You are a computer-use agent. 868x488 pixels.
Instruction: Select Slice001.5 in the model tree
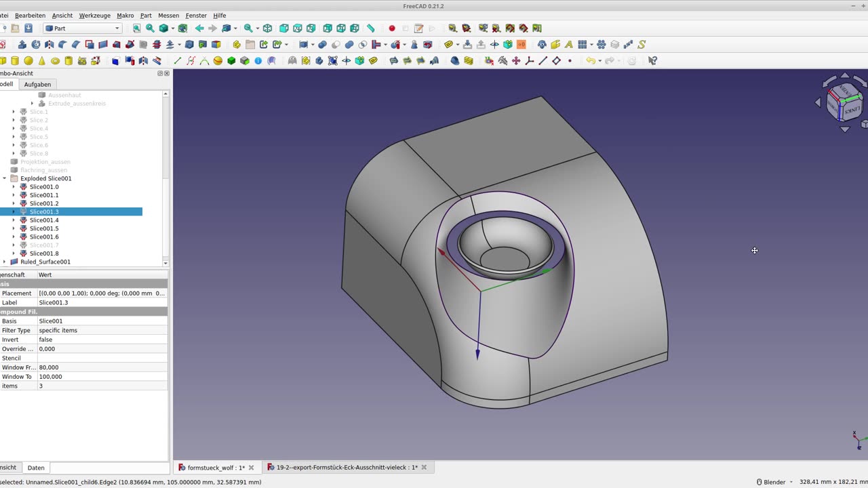(44, 228)
